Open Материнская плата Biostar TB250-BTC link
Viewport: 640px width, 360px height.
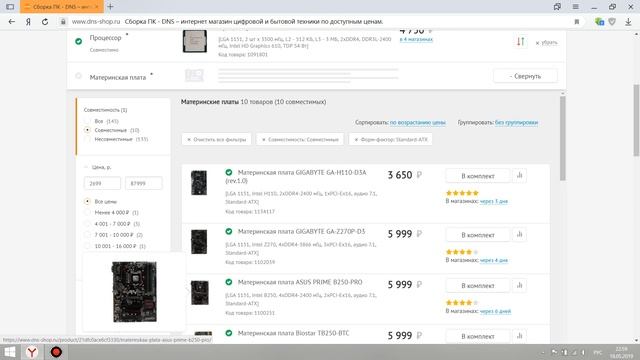(x=293, y=333)
